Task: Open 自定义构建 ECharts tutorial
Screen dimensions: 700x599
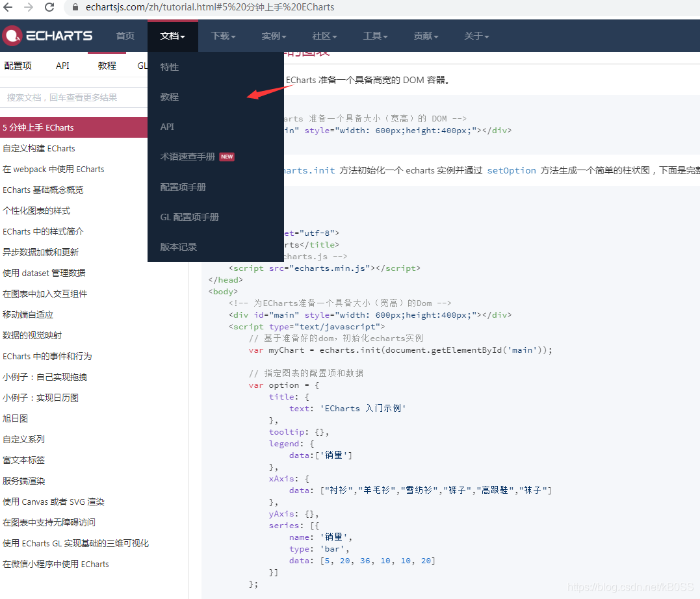Action: (x=39, y=149)
